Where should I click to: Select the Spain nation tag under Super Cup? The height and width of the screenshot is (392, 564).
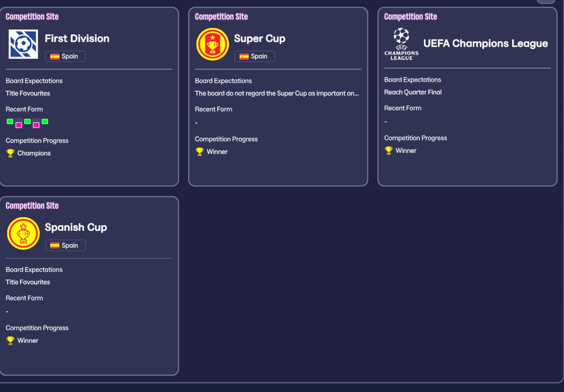click(255, 56)
